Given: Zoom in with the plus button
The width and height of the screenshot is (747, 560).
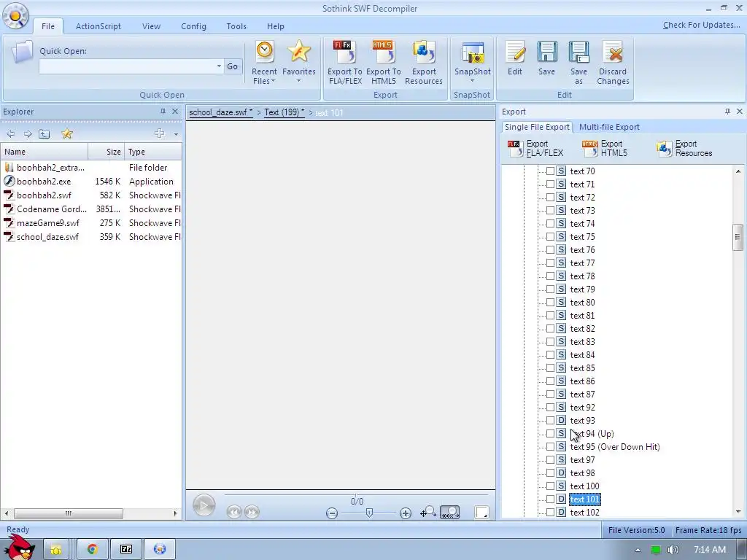Looking at the screenshot, I should click(406, 513).
